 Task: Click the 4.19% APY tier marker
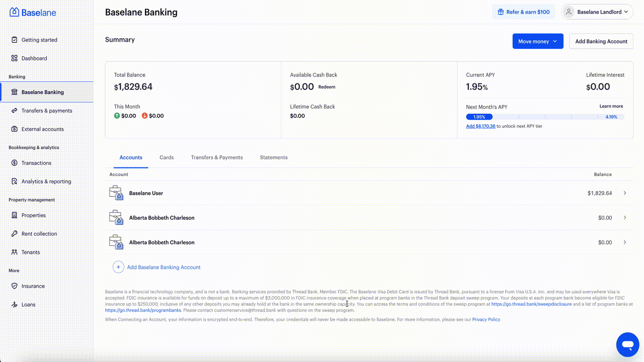pyautogui.click(x=611, y=117)
